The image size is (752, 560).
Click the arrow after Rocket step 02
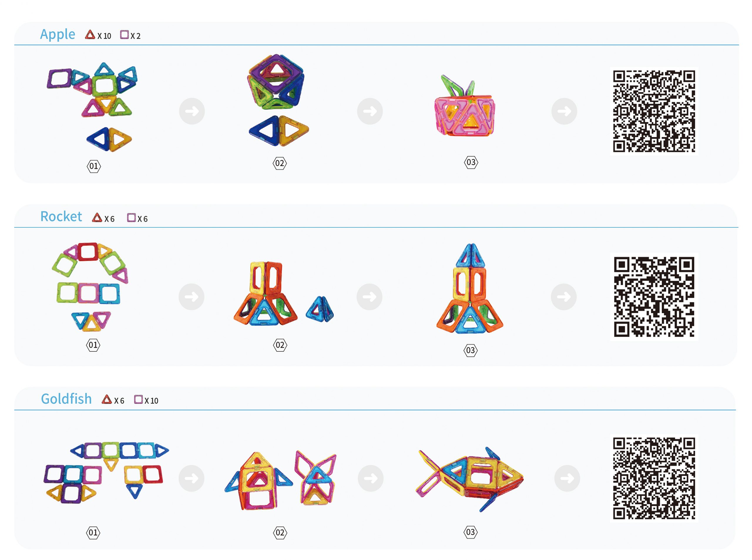[369, 297]
